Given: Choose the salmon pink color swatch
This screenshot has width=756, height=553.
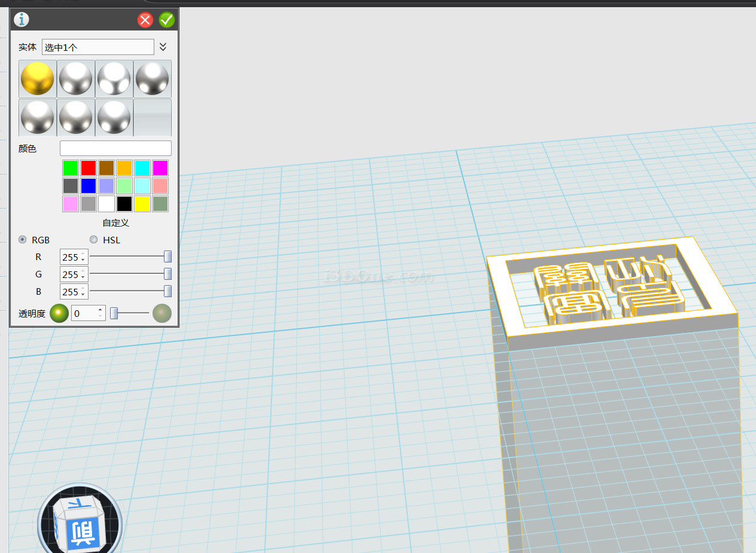Looking at the screenshot, I should click(x=160, y=186).
